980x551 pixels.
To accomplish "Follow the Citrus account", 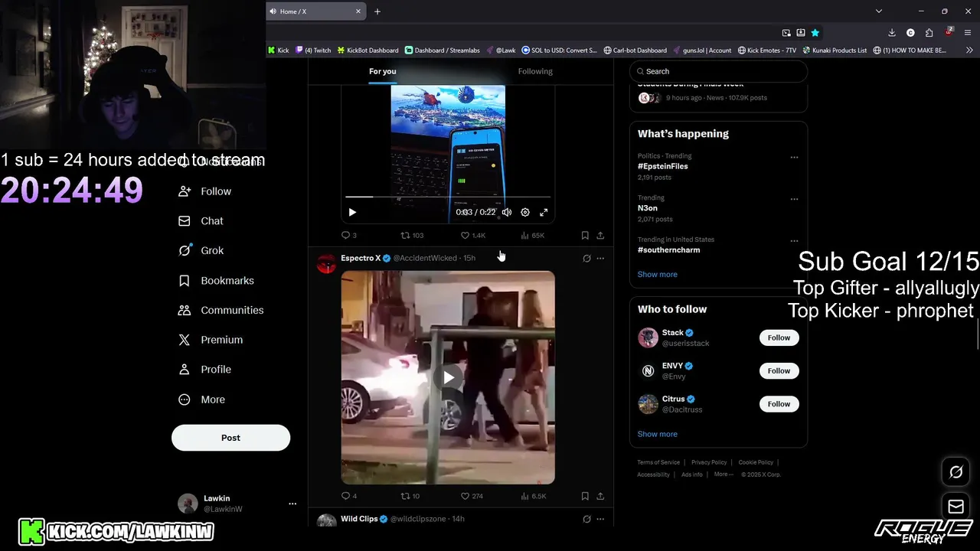I will point(779,404).
